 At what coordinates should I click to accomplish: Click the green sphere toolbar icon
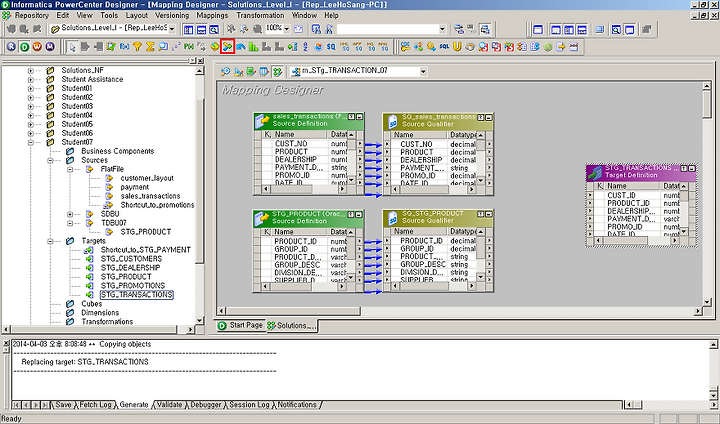click(548, 47)
